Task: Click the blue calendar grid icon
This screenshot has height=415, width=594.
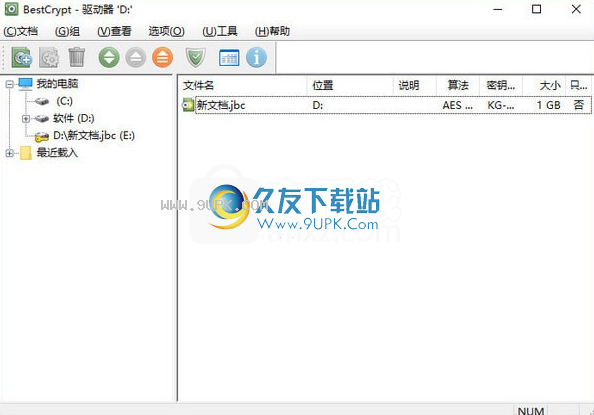Action: 229,58
